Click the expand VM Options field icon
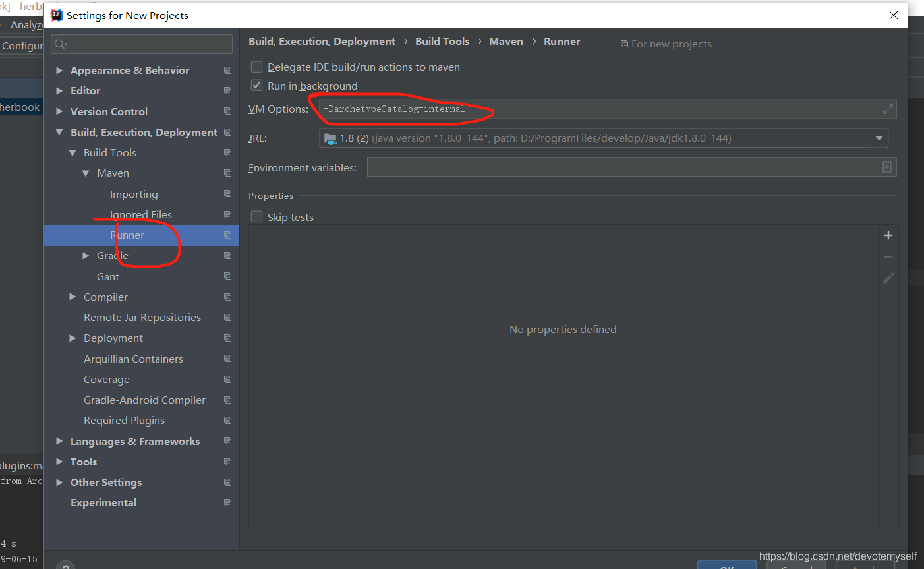This screenshot has height=569, width=924. (x=888, y=109)
